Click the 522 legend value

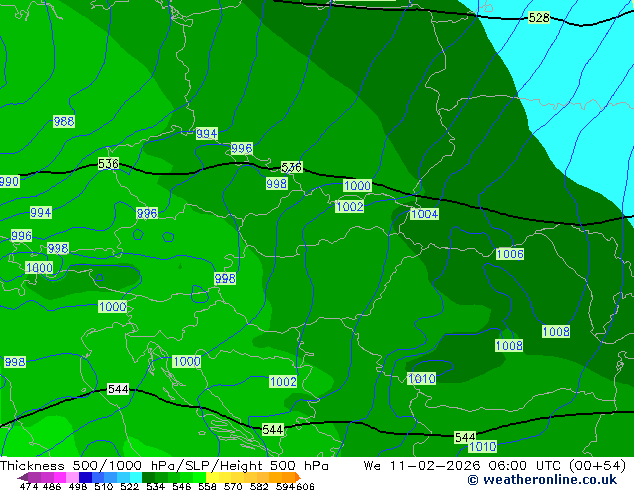pyautogui.click(x=129, y=486)
